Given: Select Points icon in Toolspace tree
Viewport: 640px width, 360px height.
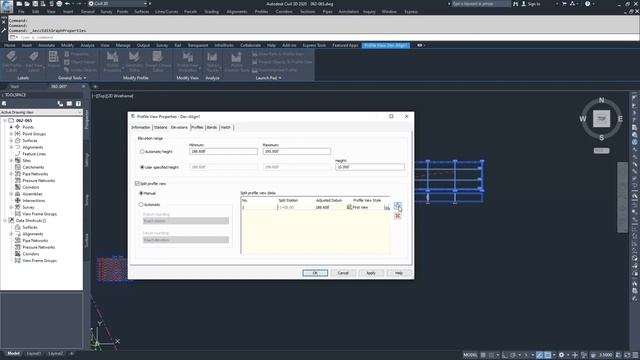Looking at the screenshot, I should coord(18,127).
